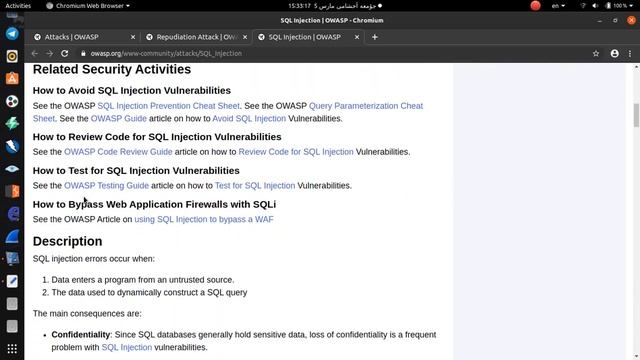The width and height of the screenshot is (640, 360).
Task: Close the SQL Injection | OWASP tab
Action: (x=357, y=37)
